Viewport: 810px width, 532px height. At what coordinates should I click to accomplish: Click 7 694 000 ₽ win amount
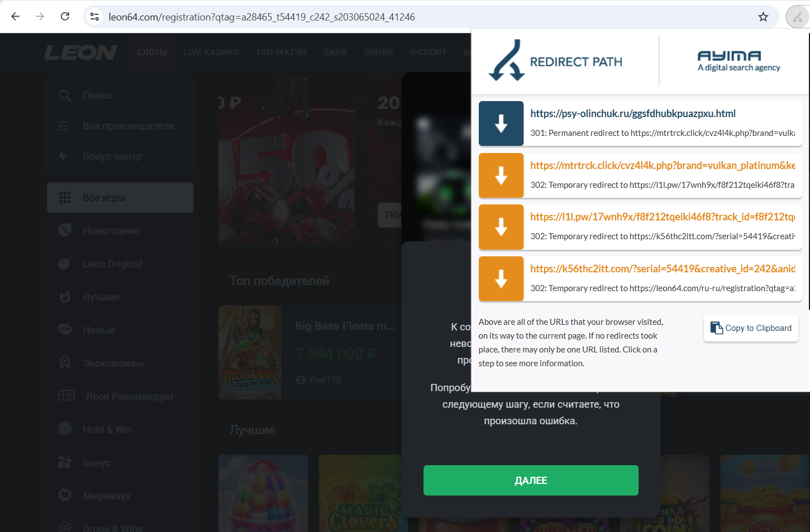[336, 354]
